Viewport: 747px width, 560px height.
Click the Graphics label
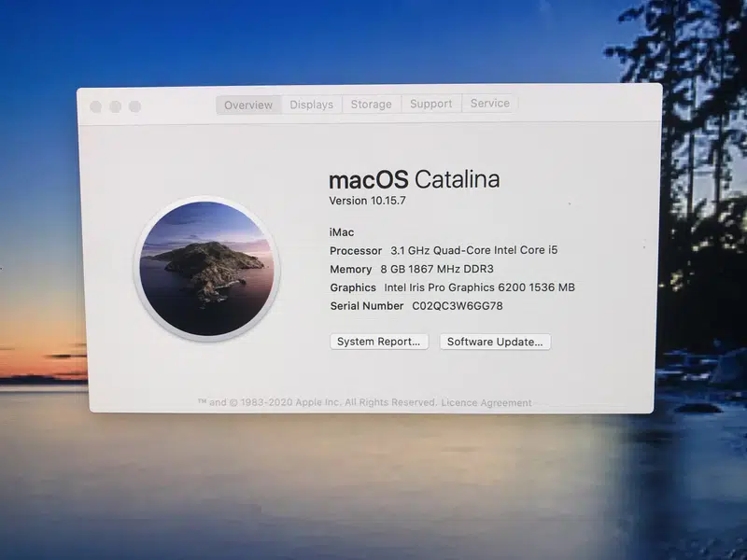(x=353, y=287)
